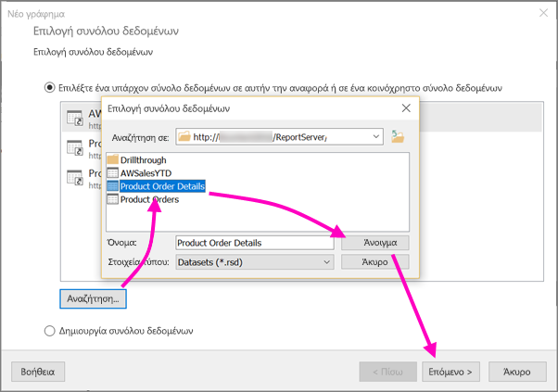Click Άνοιγμα to open the selected dataset
558x392 pixels.
point(375,243)
